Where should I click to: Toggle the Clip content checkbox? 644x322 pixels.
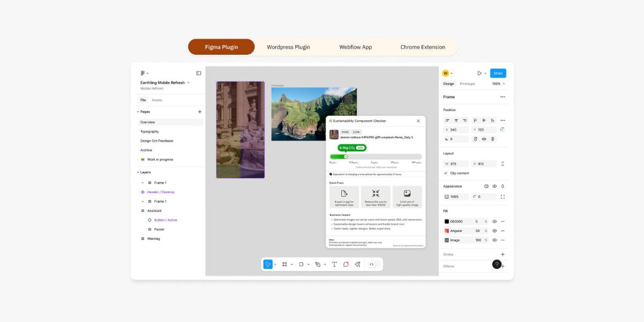(x=446, y=173)
